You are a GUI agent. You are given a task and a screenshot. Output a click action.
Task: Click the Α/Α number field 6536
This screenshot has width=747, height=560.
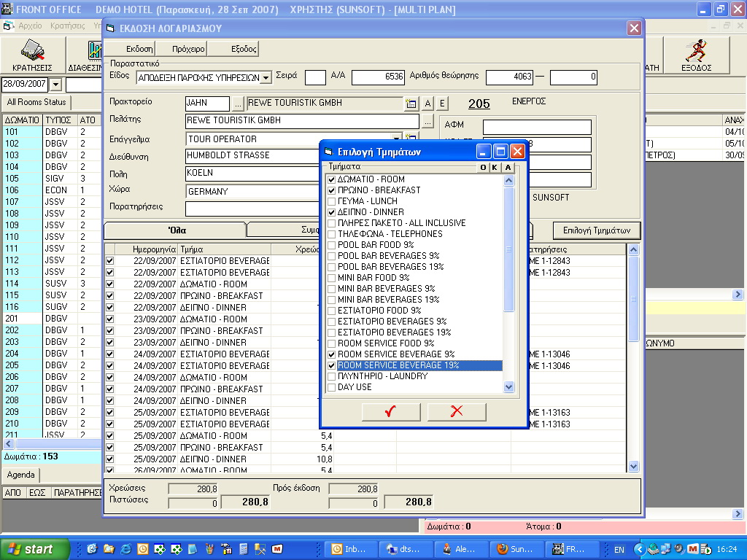point(378,77)
